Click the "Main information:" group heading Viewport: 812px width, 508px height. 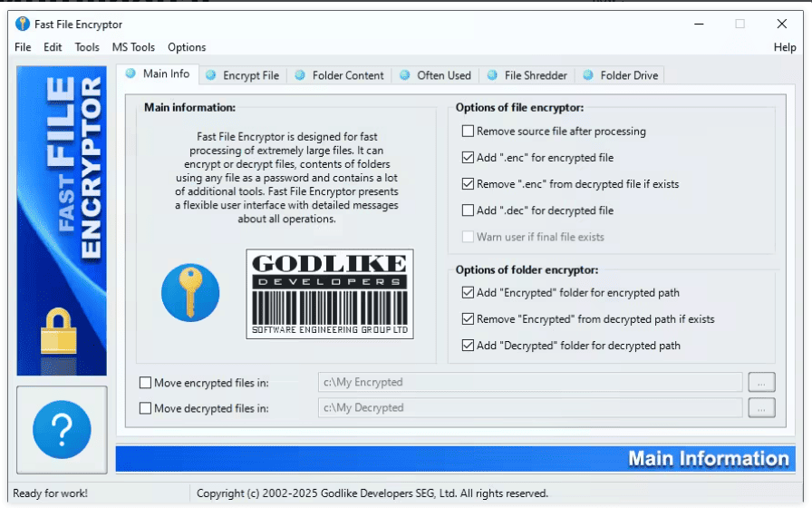(189, 107)
